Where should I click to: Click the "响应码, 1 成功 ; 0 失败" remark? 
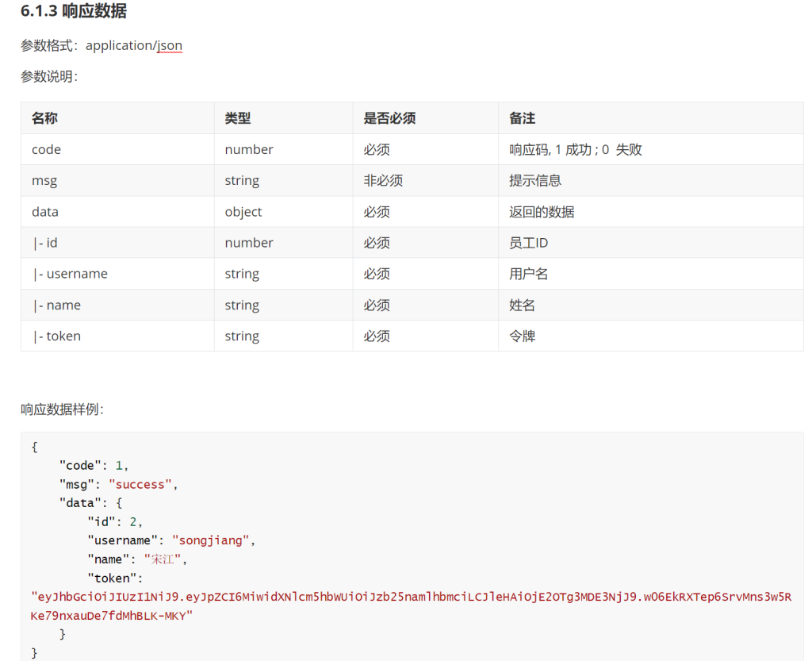pos(575,149)
